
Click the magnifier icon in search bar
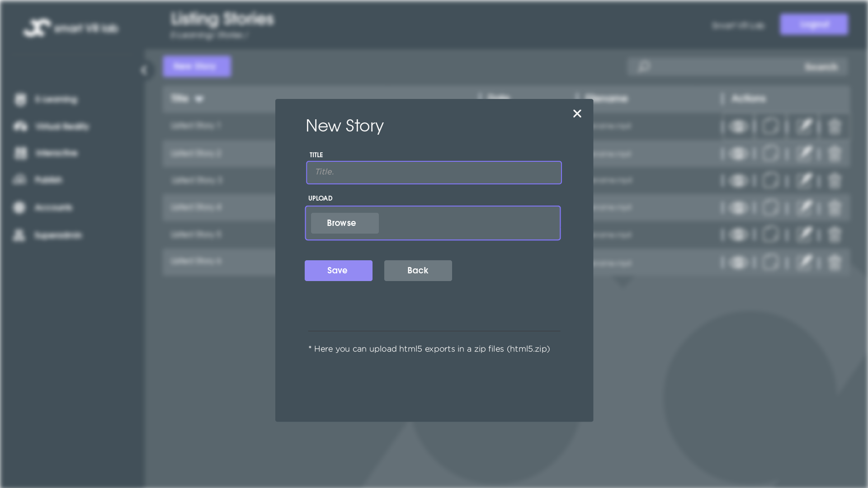click(x=644, y=66)
